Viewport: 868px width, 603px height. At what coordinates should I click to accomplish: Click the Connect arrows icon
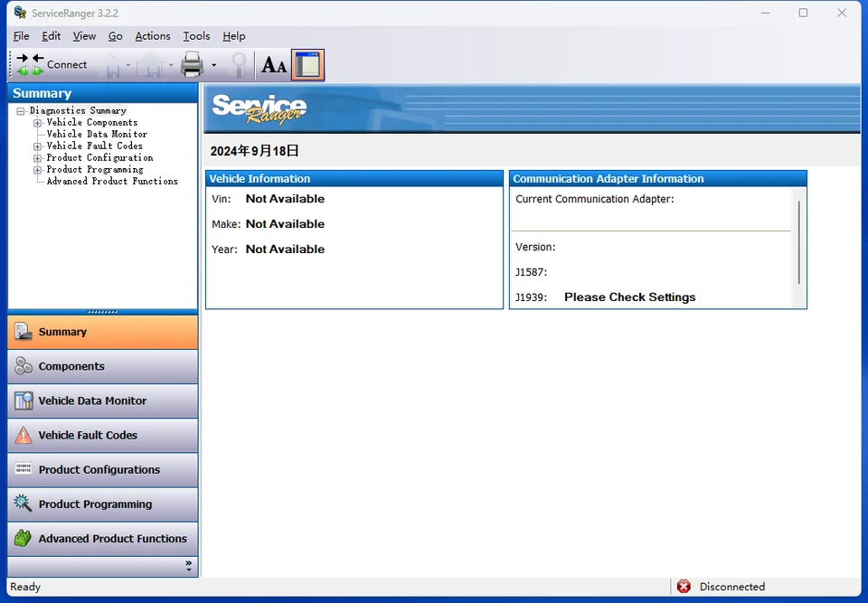click(30, 65)
